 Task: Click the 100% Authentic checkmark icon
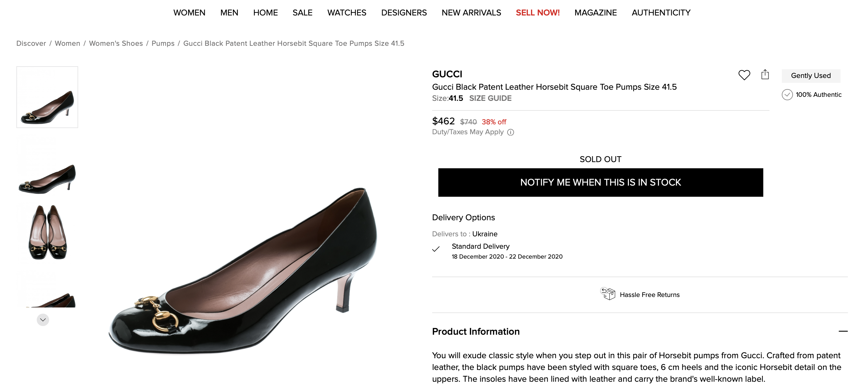coord(787,95)
